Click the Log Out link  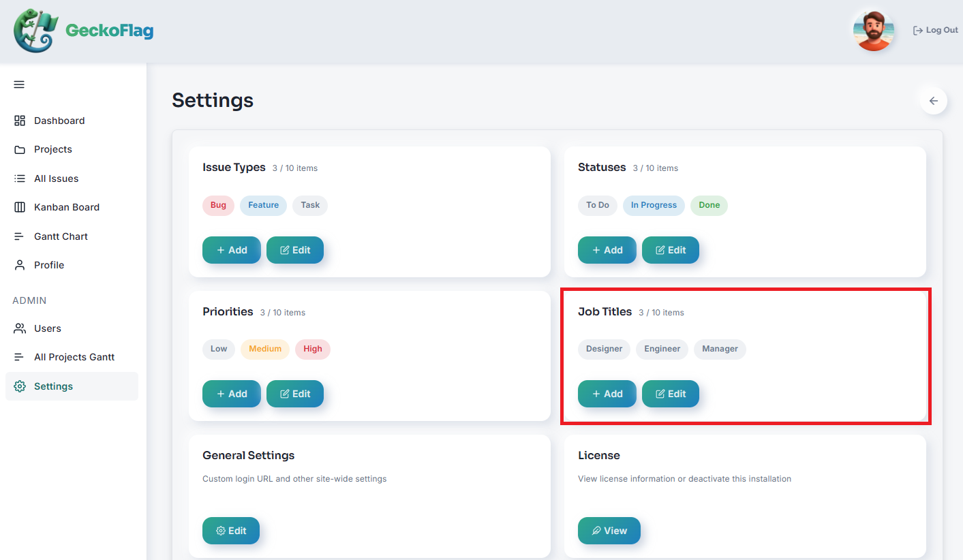(936, 30)
